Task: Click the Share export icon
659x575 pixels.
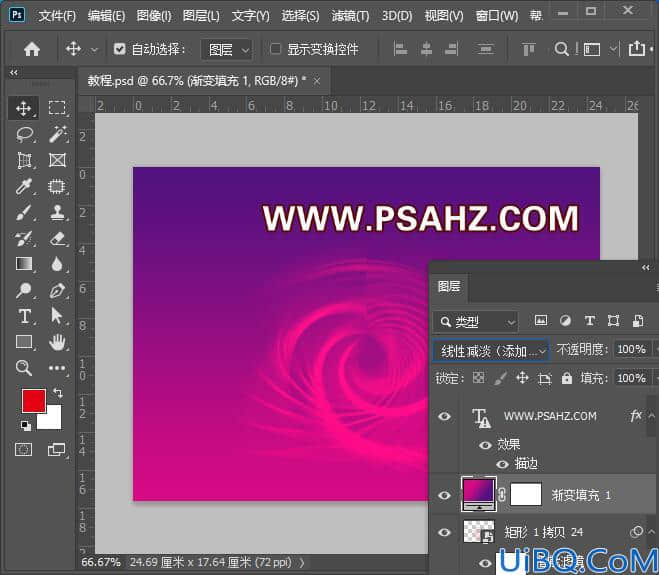Action: tap(637, 48)
